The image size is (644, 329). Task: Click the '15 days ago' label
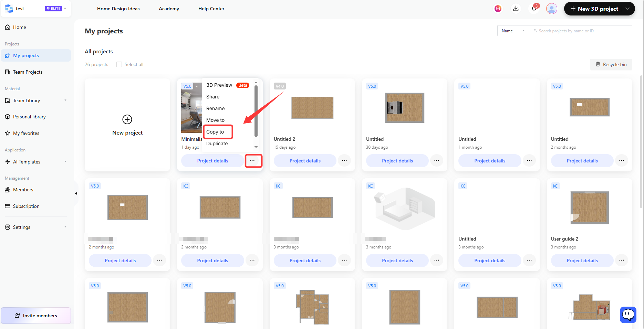284,147
